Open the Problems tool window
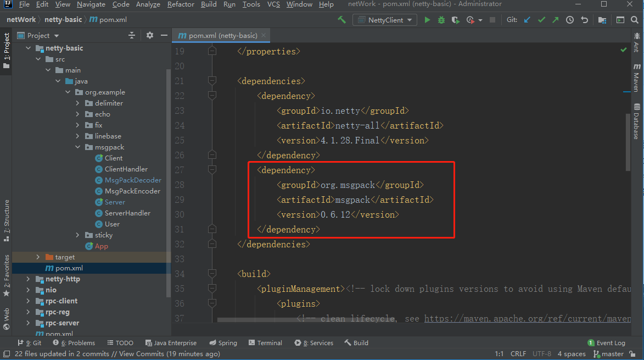 74,343
